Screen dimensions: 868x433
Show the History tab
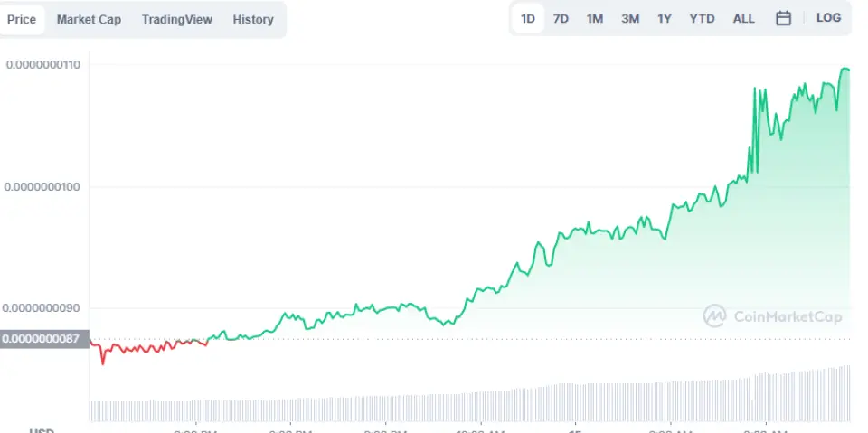(x=252, y=19)
